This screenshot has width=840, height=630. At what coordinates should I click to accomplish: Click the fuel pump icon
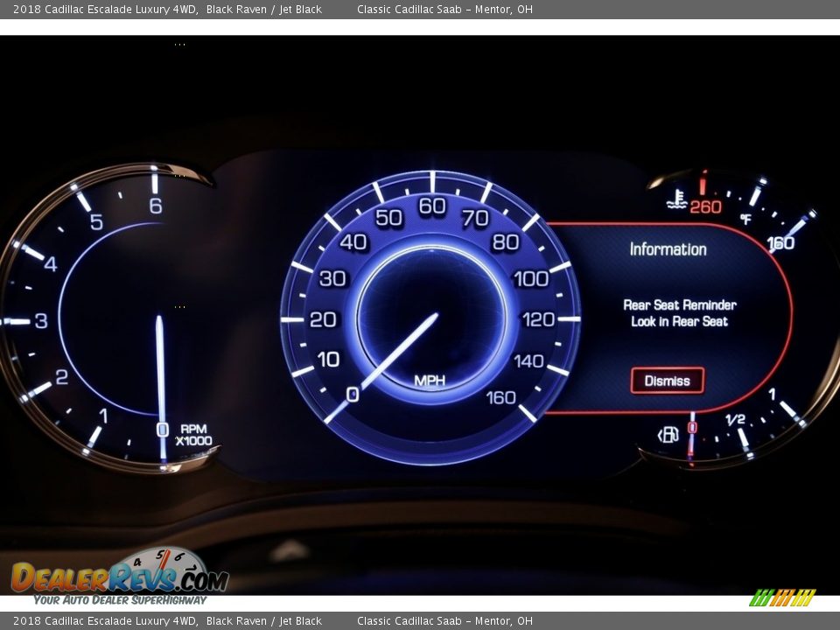pyautogui.click(x=668, y=435)
